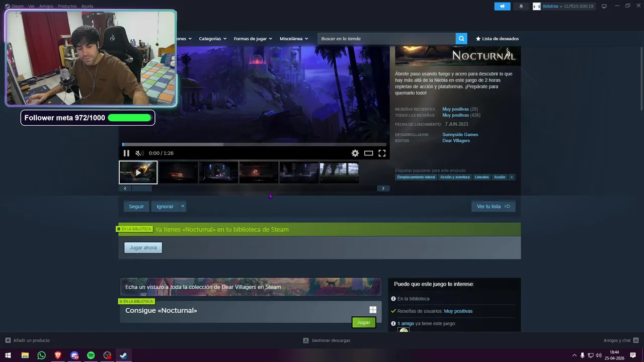Select the first trailer thumbnail with play icon
The image size is (644, 362).
(x=138, y=172)
